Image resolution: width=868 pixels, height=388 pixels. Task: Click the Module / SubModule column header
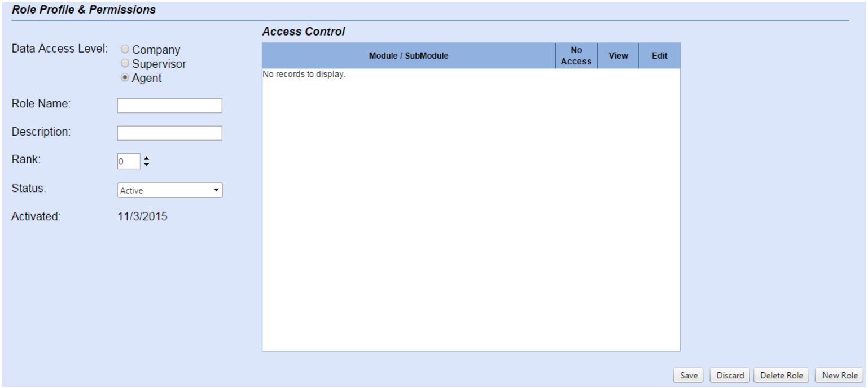[x=409, y=56]
